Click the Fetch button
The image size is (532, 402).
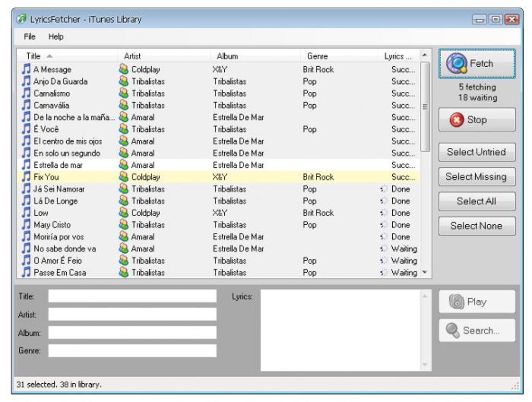coord(477,64)
